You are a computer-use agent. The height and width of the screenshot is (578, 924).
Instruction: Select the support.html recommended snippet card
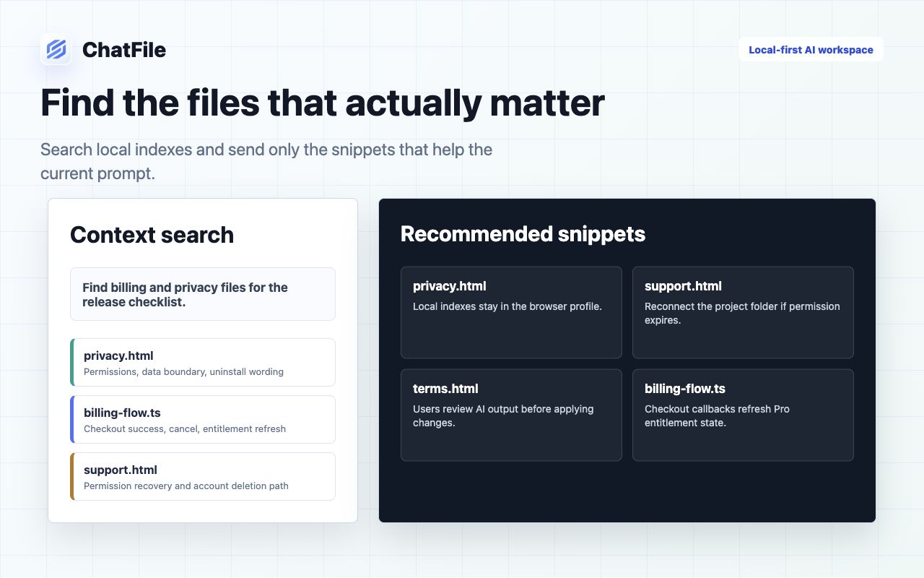pyautogui.click(x=743, y=313)
